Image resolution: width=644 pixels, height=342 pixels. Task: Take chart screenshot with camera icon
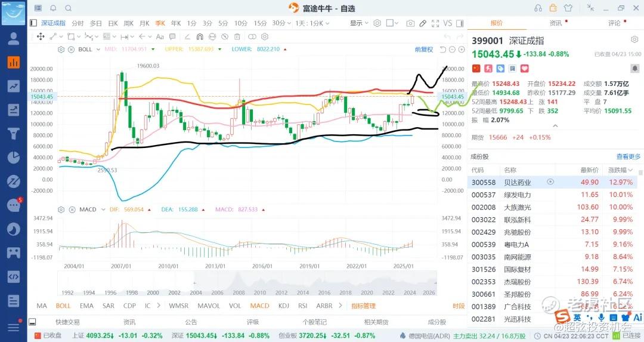[410, 23]
